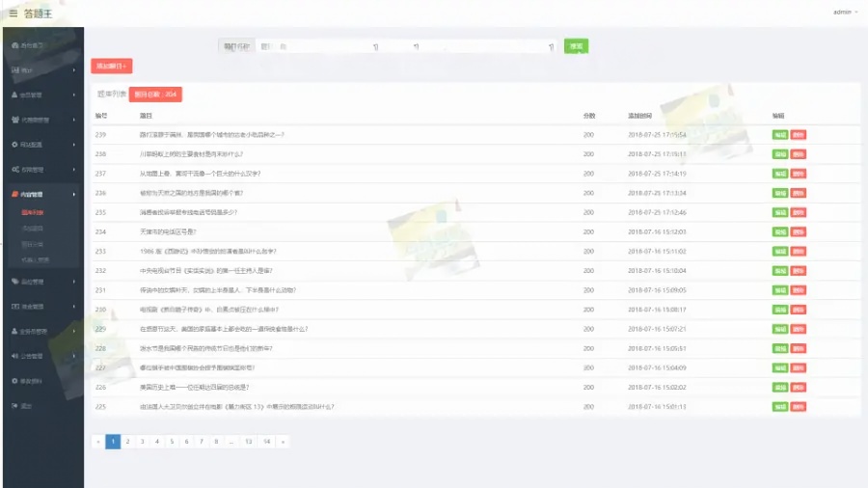Open the home icon in sidebar

[14, 45]
